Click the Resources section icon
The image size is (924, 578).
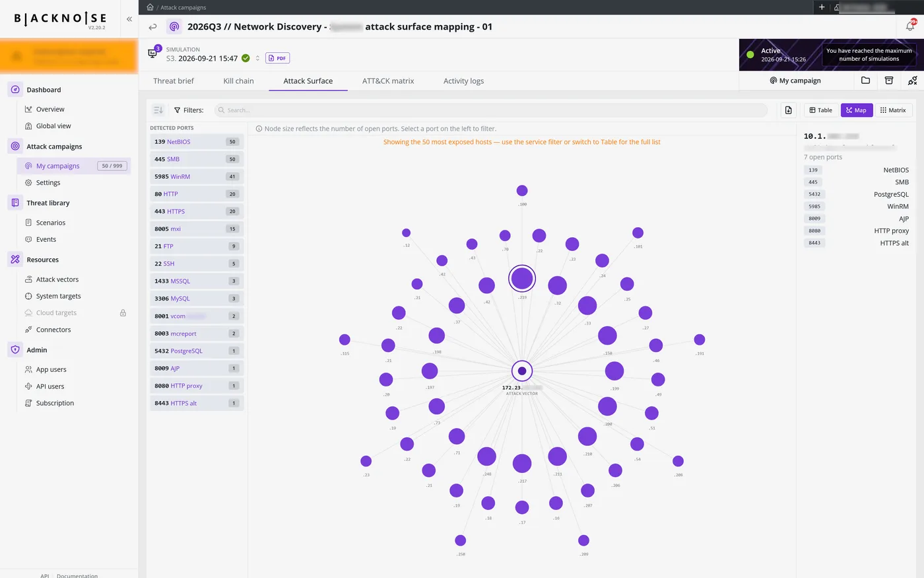coord(15,260)
